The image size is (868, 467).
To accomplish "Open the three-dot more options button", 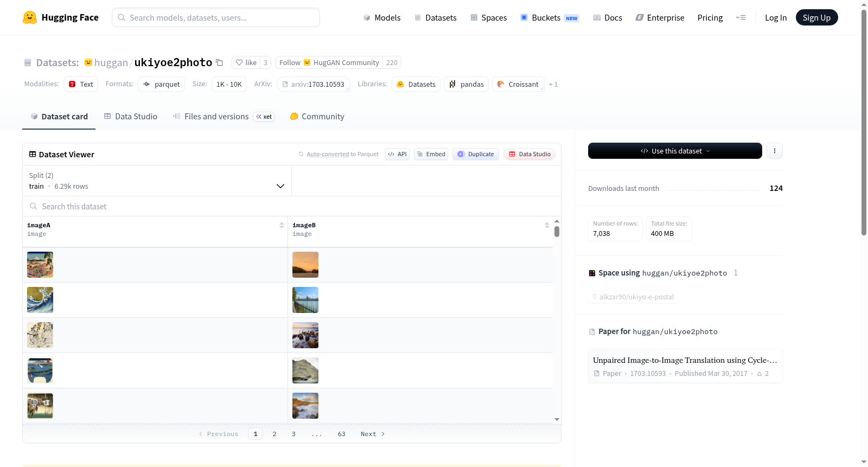I will tap(775, 151).
